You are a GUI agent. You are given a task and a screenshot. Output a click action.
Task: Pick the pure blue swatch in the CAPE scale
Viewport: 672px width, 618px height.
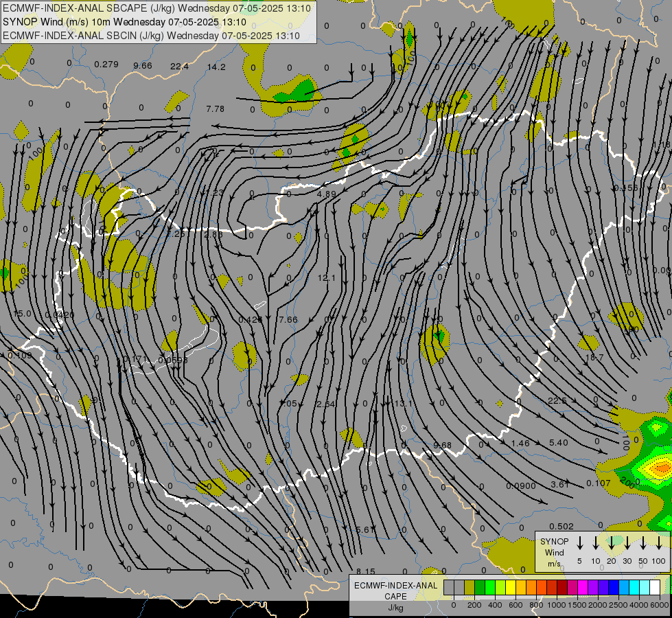614,587
